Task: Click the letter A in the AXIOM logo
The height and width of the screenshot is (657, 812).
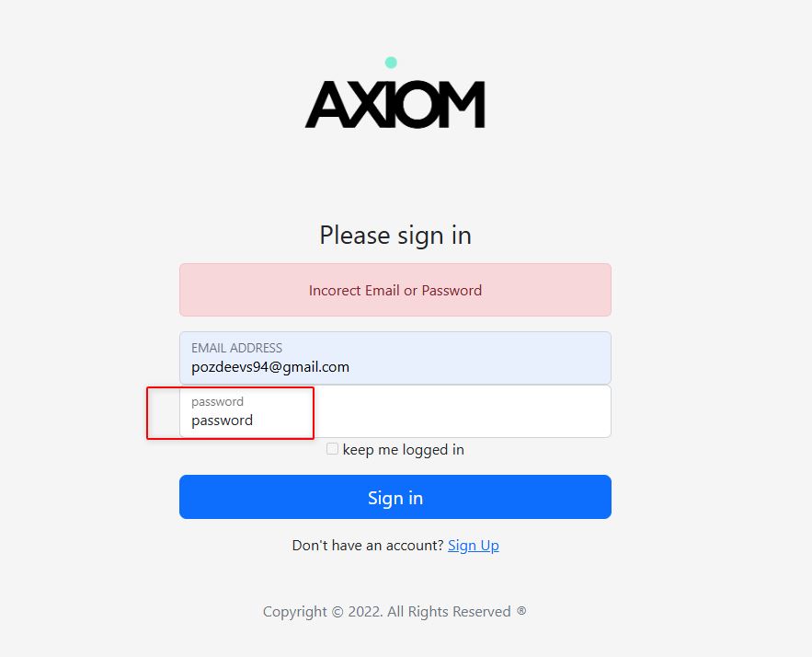Action: click(325, 105)
